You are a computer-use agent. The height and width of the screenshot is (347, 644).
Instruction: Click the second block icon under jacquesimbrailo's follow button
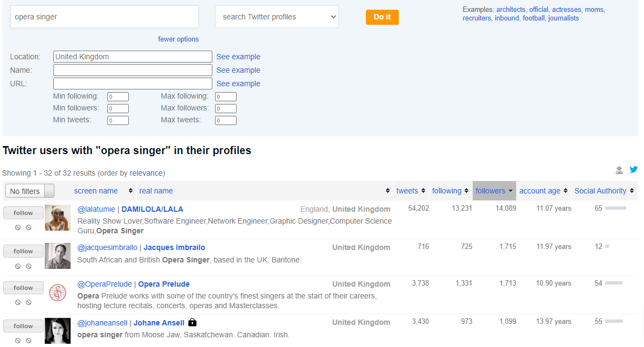pos(29,266)
